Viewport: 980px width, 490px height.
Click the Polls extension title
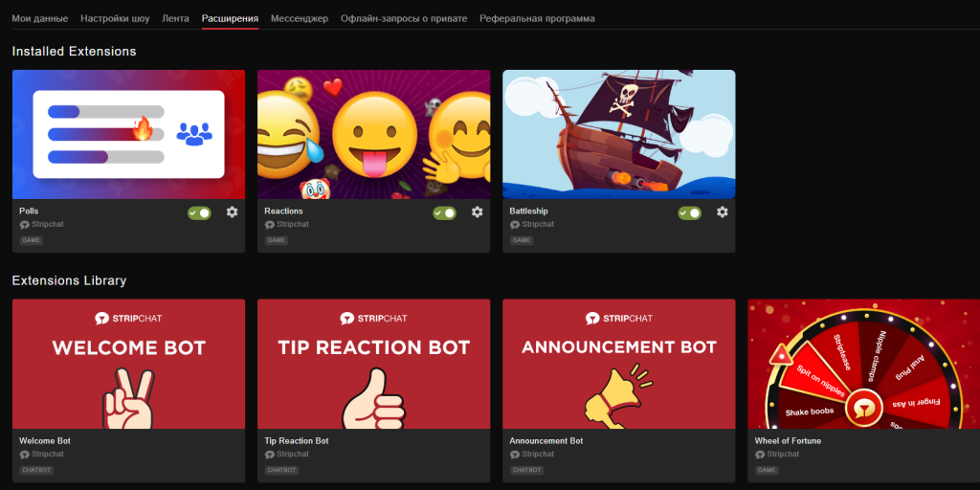tap(29, 212)
